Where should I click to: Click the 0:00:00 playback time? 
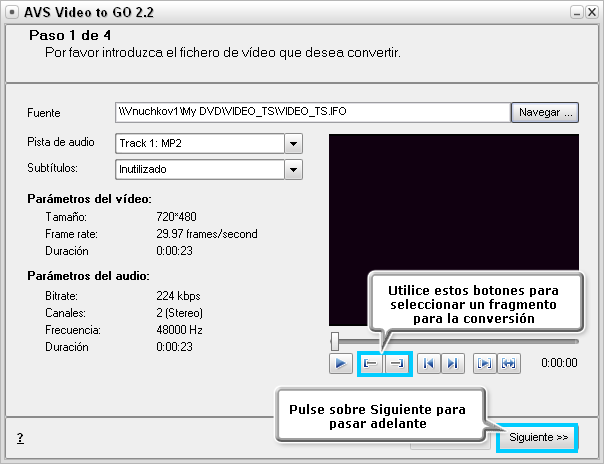coord(559,363)
